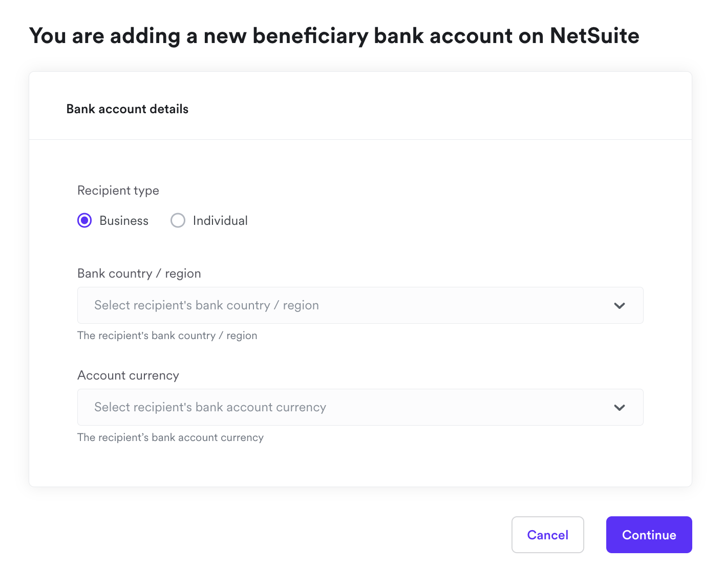Select the Business recipient type radio button
Image resolution: width=724 pixels, height=588 pixels.
point(84,221)
